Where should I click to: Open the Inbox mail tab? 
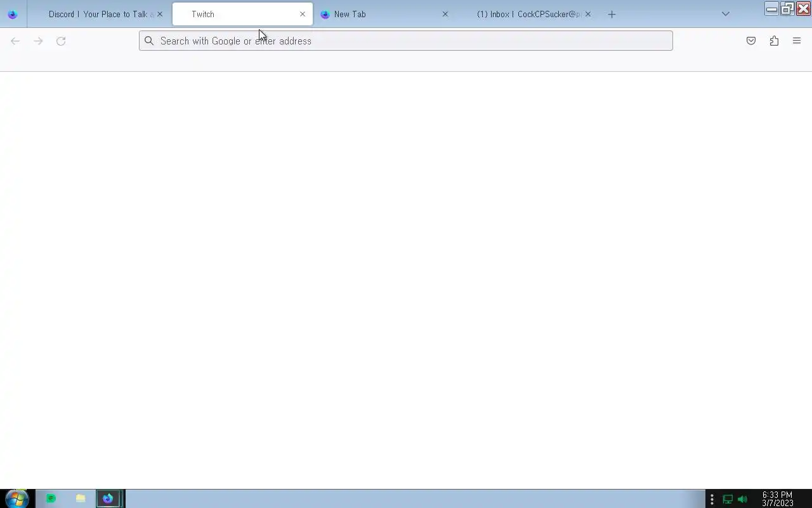click(528, 14)
